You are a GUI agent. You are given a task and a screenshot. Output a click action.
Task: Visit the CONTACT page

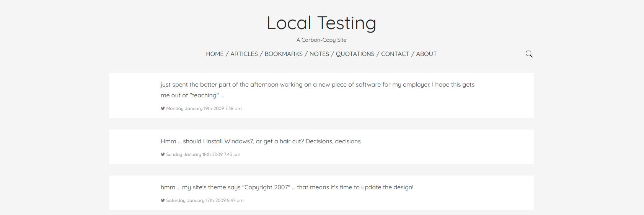395,54
